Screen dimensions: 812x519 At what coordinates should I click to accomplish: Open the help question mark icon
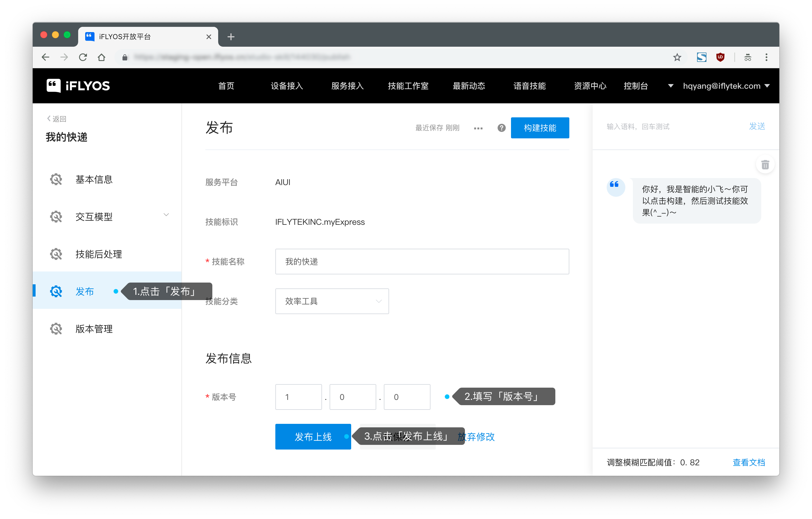[x=501, y=128]
